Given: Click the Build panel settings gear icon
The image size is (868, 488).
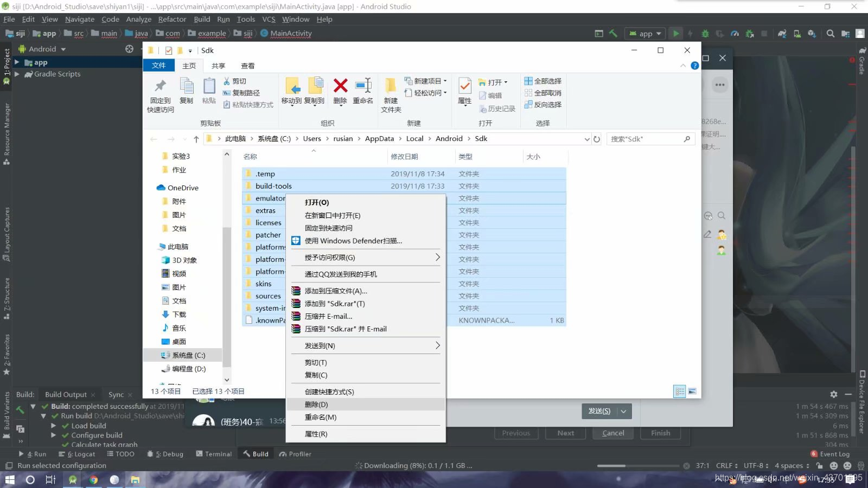Looking at the screenshot, I should coord(833,394).
